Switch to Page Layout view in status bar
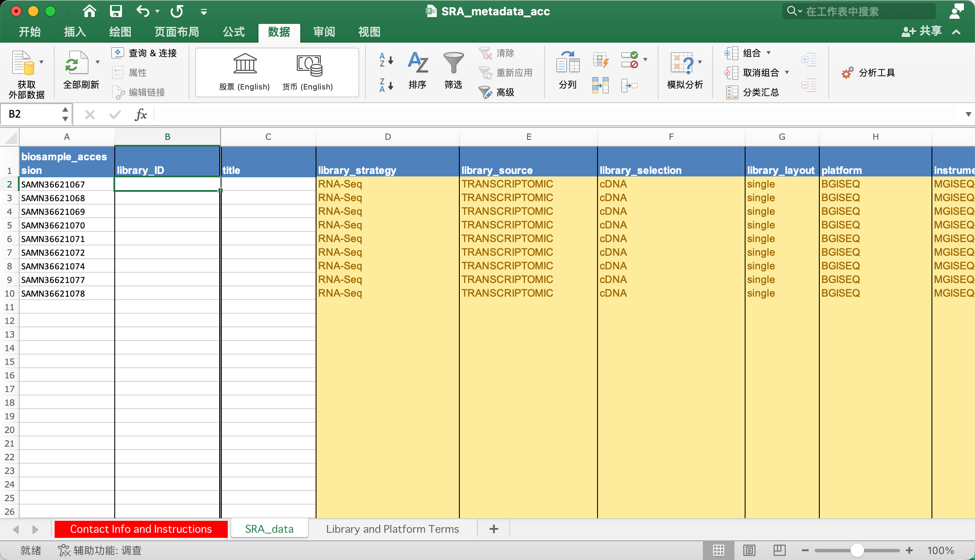Image resolution: width=975 pixels, height=560 pixels. tap(749, 550)
